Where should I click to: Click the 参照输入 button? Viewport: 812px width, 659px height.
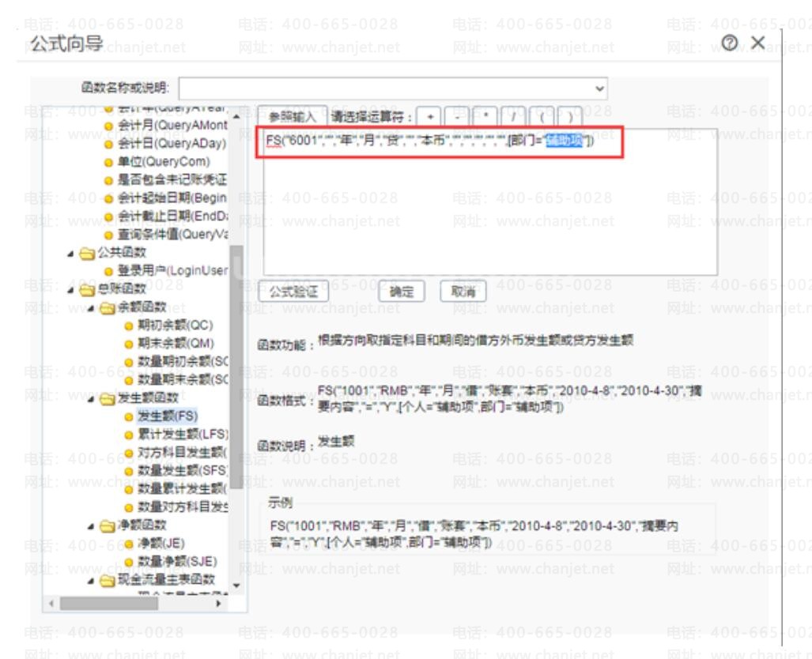(292, 117)
